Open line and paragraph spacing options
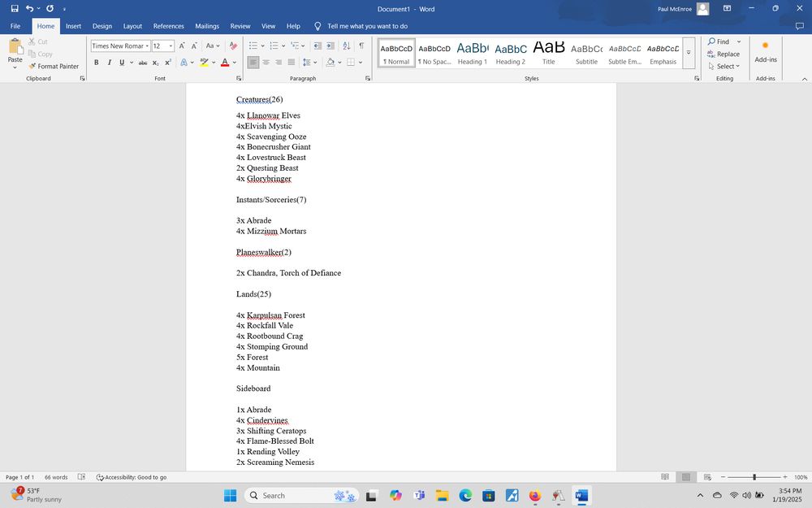This screenshot has width=812, height=508. pyautogui.click(x=309, y=63)
